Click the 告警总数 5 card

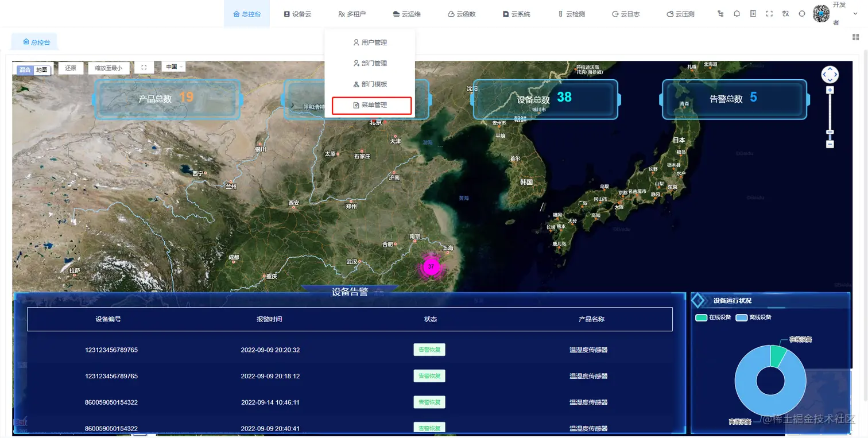(735, 99)
